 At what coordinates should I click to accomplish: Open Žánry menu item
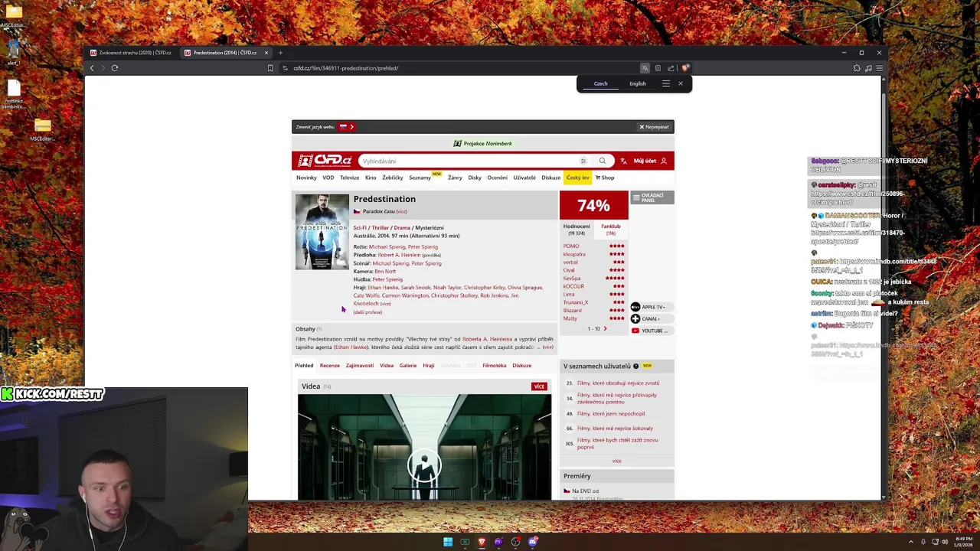point(455,178)
